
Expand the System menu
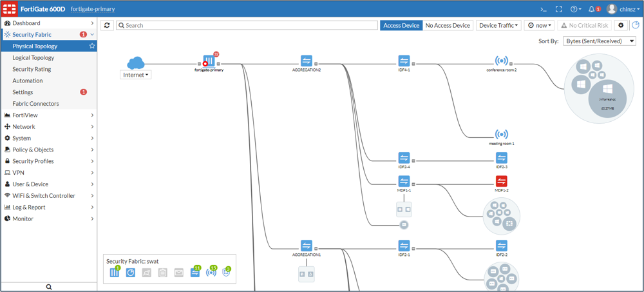pos(49,138)
